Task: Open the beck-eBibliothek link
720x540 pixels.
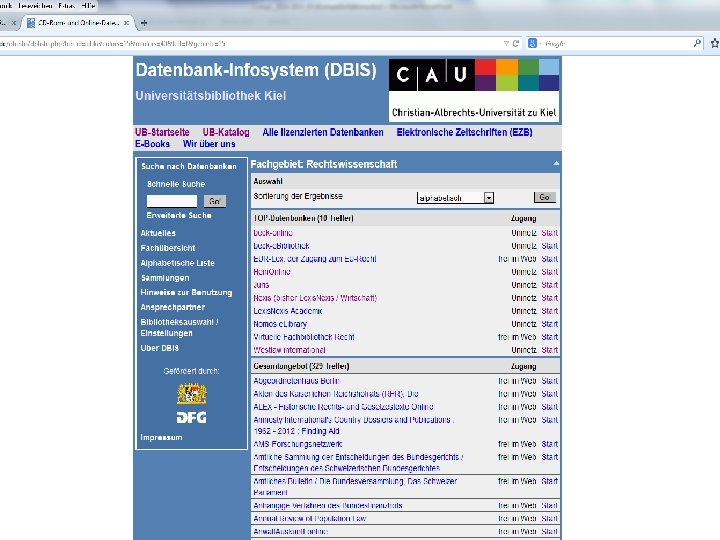Action: (281, 246)
